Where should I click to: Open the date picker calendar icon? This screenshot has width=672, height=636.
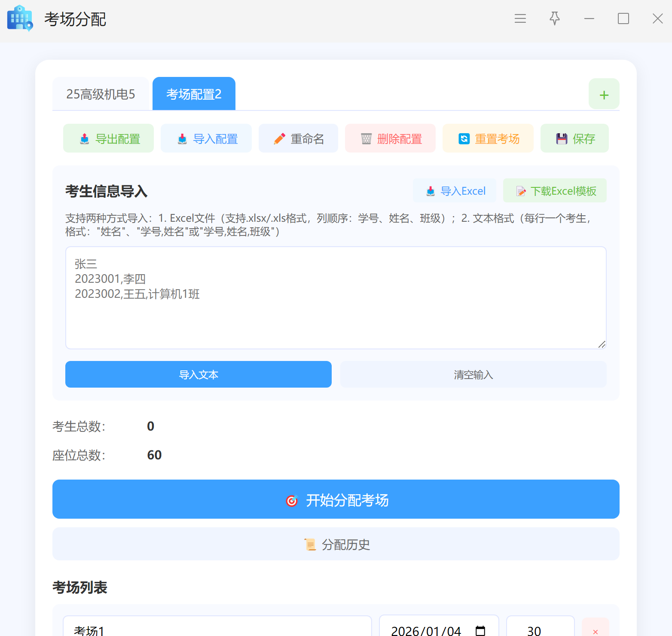click(480, 630)
